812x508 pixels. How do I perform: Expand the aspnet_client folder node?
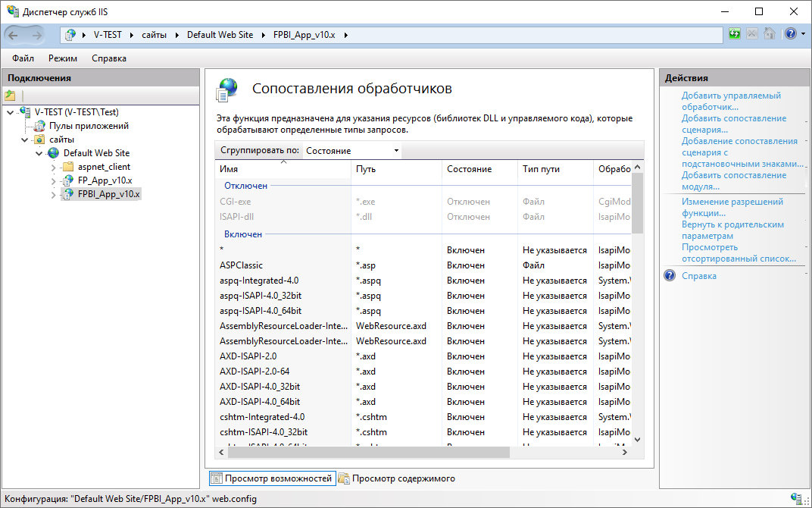53,167
